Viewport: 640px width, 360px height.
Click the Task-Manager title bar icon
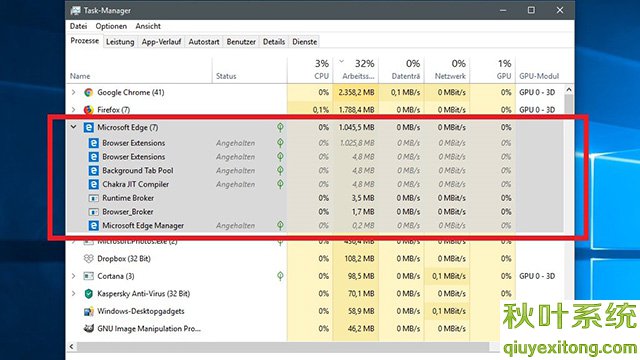click(x=76, y=11)
